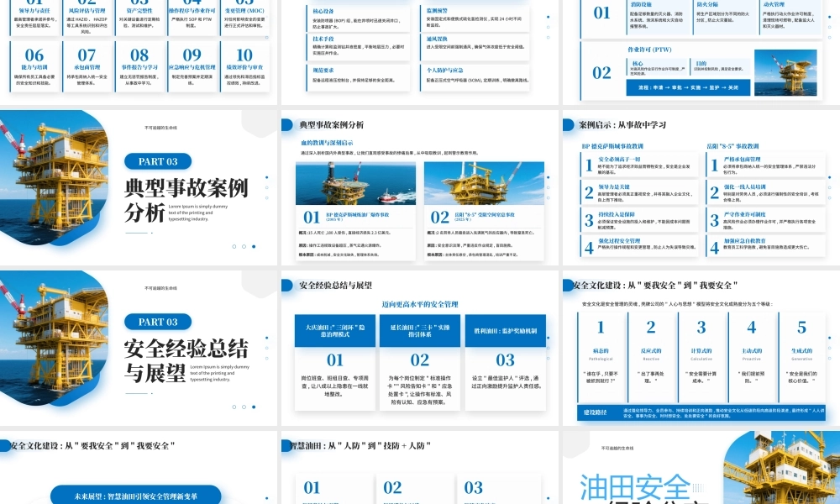Click the 08 事件报告与学习 card
840x504 pixels.
point(139,66)
